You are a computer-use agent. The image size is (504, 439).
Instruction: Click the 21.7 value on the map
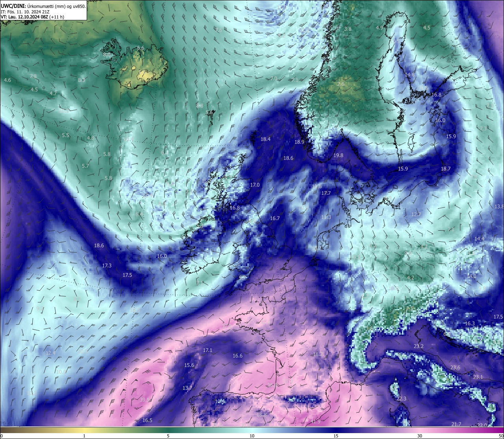click(x=456, y=424)
